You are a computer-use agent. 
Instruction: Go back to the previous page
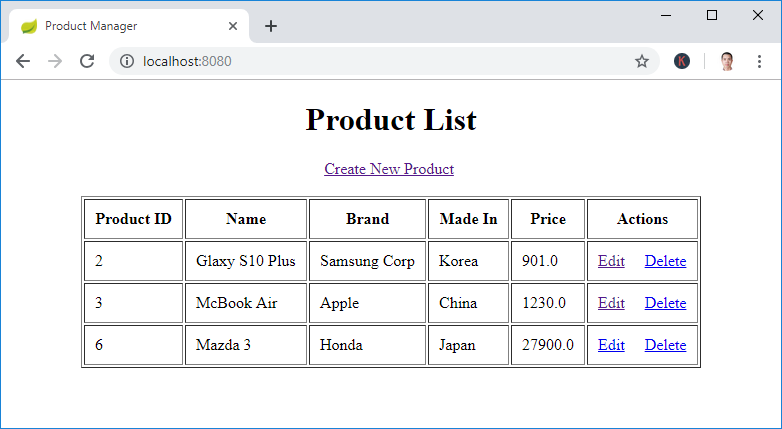tap(23, 61)
